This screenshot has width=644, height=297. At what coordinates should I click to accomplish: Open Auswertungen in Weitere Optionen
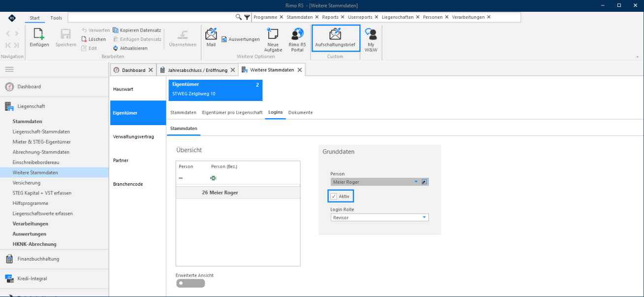[x=240, y=39]
